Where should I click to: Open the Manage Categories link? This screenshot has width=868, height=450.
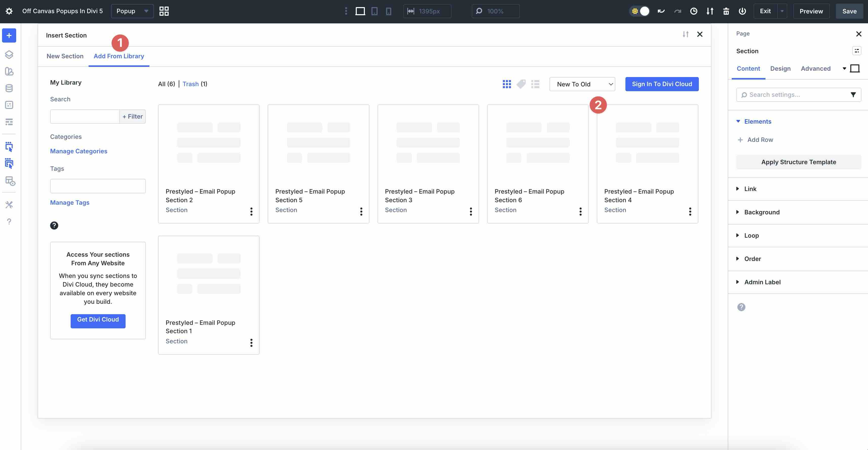point(78,151)
